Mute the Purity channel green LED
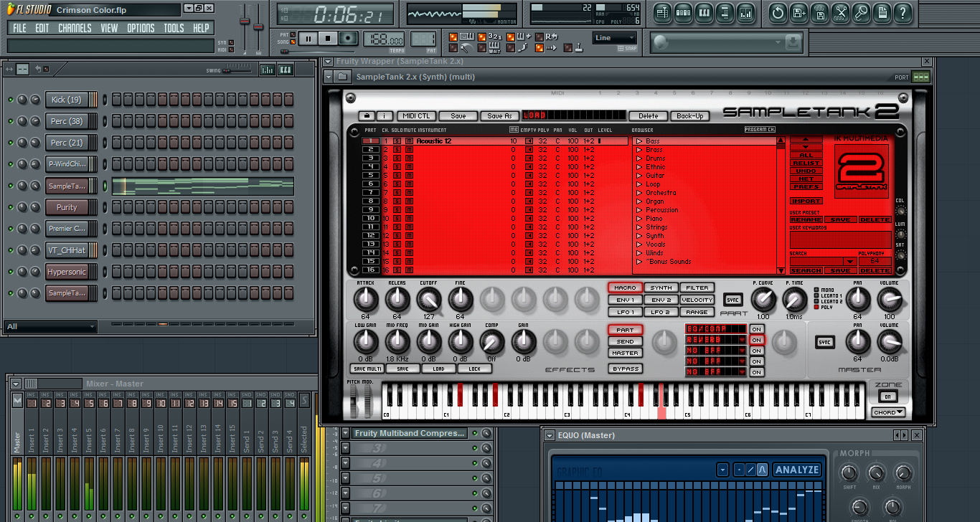Viewport: 980px width, 522px height. [x=11, y=207]
